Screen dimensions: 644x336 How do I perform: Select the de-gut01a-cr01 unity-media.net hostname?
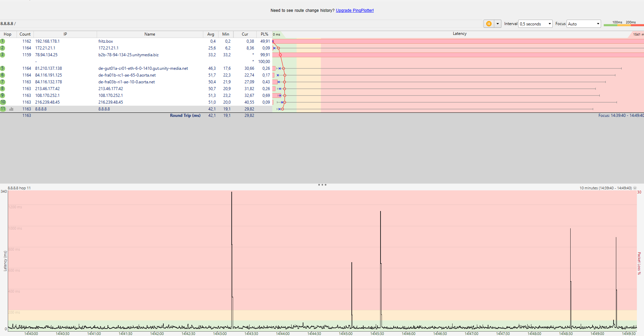(143, 68)
